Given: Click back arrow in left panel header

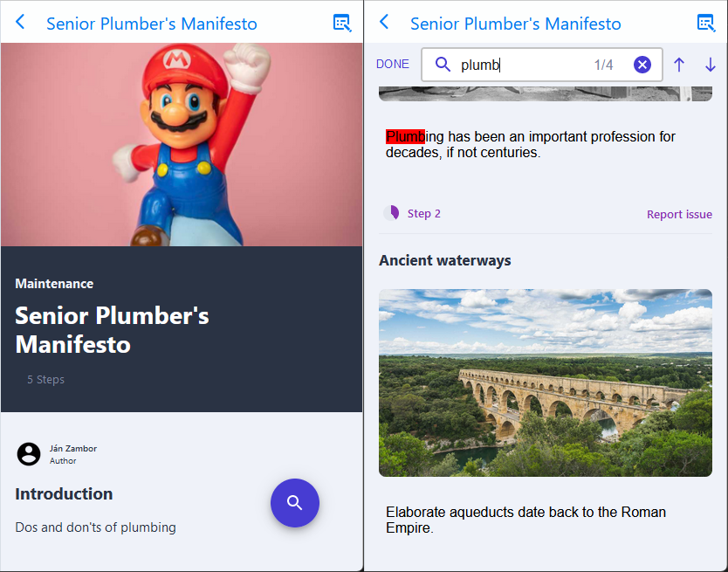Looking at the screenshot, I should tap(21, 23).
